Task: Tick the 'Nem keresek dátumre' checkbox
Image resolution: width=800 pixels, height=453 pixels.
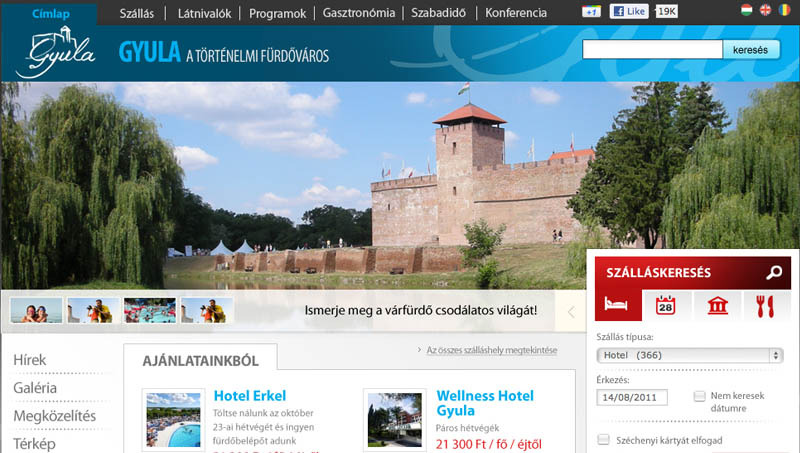Action: pyautogui.click(x=700, y=397)
